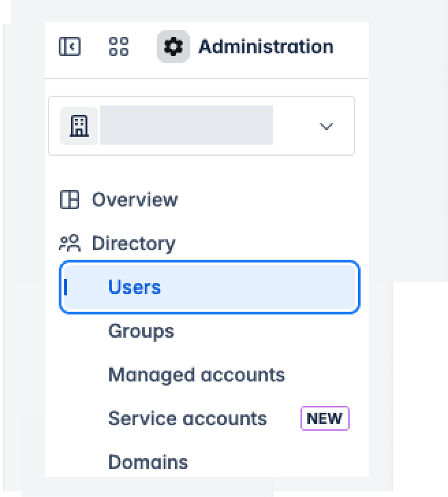Go to Groups
Screen dimensions: 448x497
click(141, 331)
